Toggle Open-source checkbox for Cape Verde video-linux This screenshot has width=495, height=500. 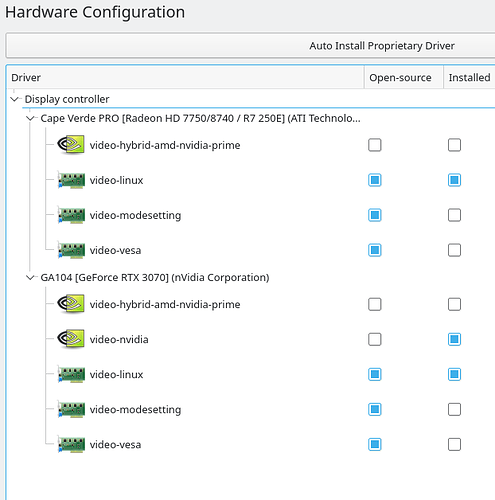375,180
